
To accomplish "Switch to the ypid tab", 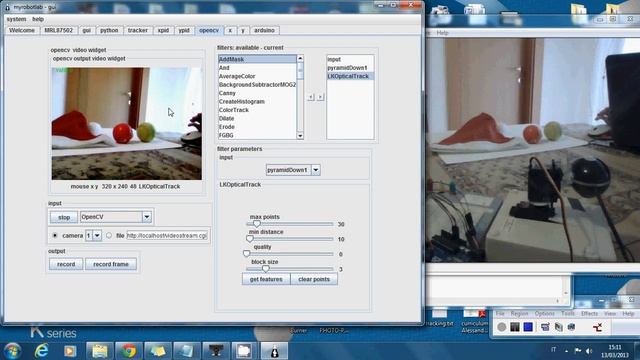I will pyautogui.click(x=184, y=30).
